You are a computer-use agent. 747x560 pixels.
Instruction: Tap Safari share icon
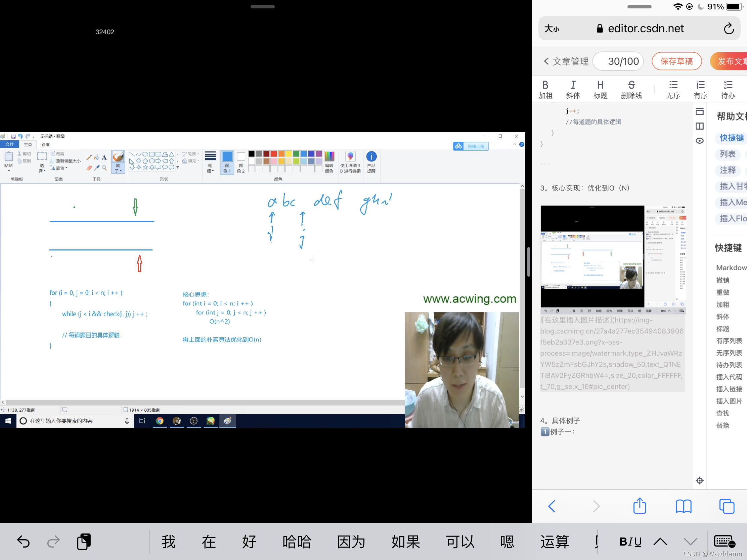tap(639, 505)
